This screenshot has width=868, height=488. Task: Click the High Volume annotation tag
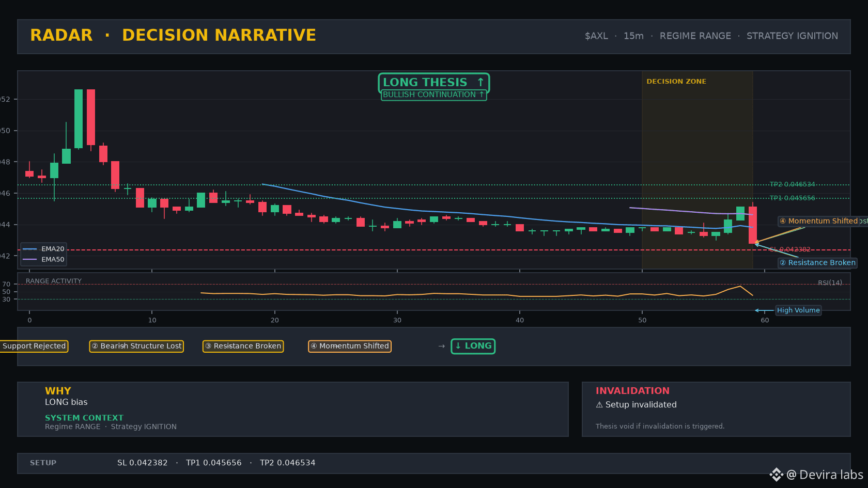[798, 310]
